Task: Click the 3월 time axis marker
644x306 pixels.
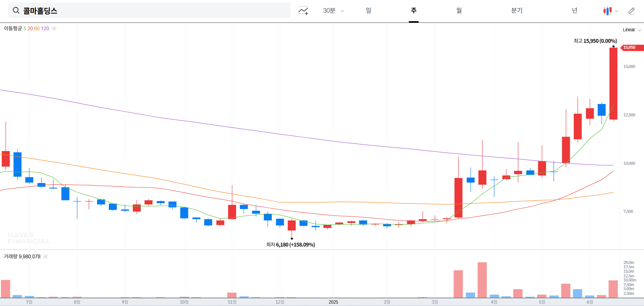Action: (x=435, y=302)
